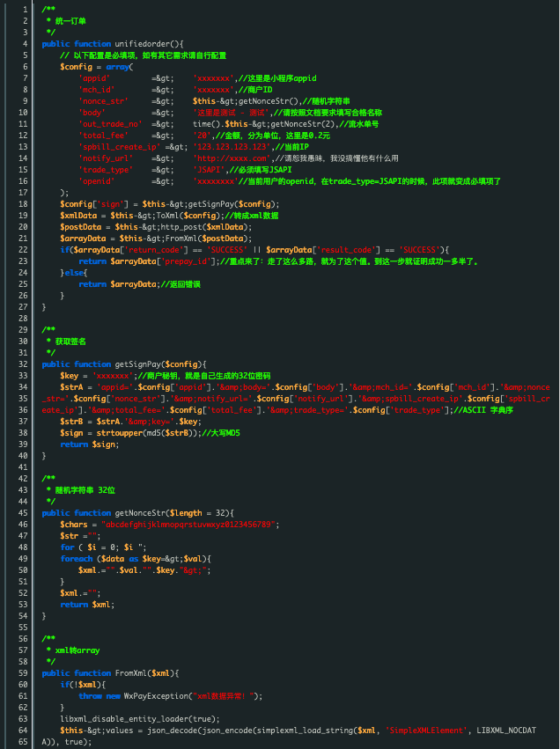Click the 'http://xxxx.com' notify URL string
Image resolution: width=560 pixels, height=749 pixels.
tap(232, 158)
